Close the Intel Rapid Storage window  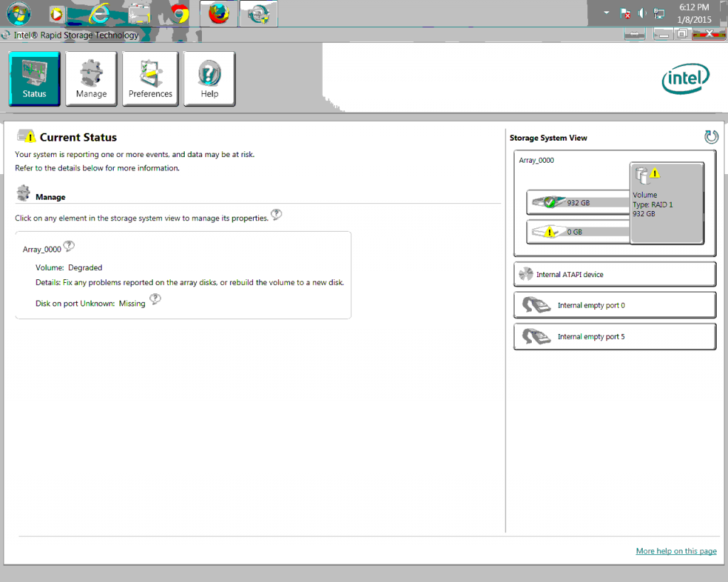[x=709, y=34]
